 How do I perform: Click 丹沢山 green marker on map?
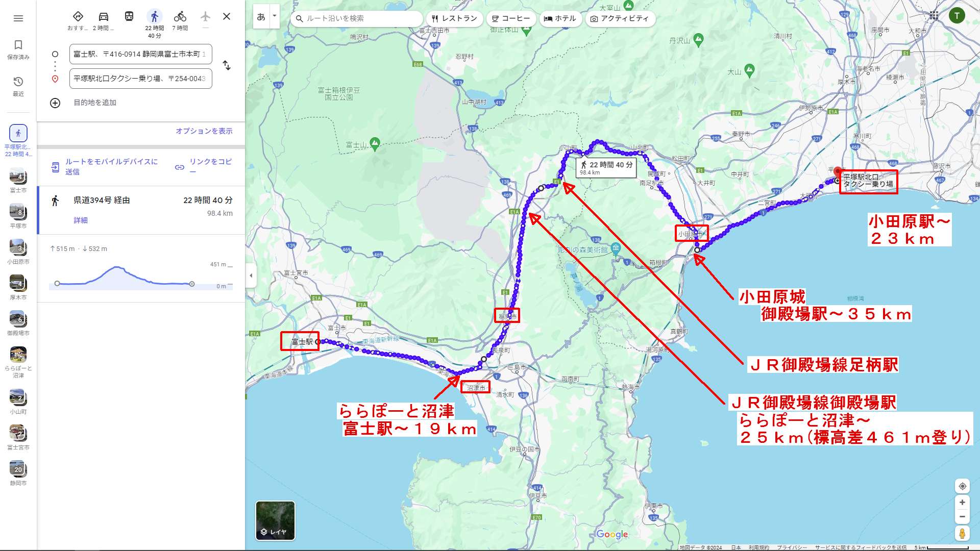(699, 39)
